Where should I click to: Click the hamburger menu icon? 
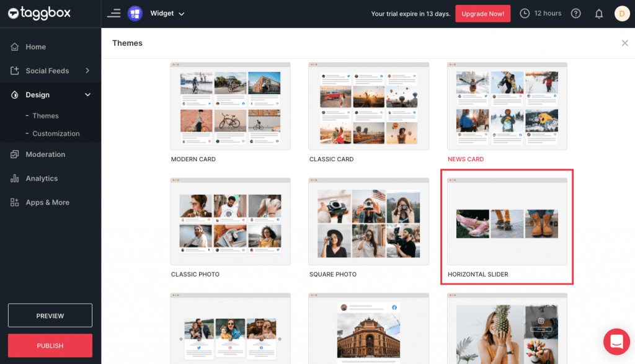click(x=114, y=13)
